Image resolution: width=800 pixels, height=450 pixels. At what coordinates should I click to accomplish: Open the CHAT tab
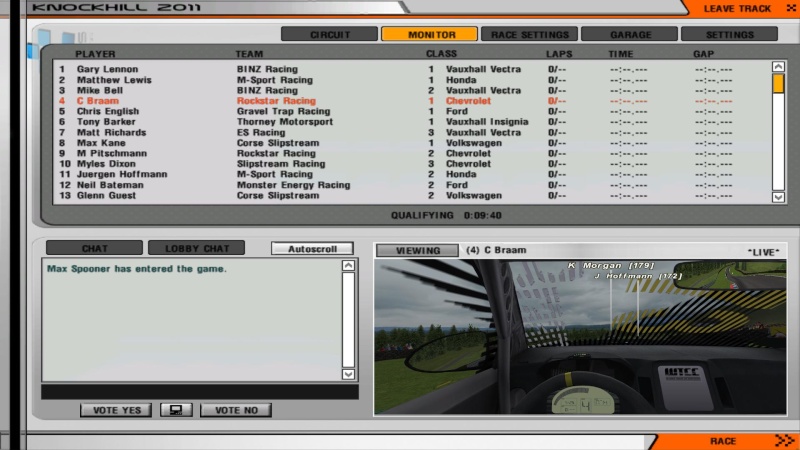pos(94,248)
